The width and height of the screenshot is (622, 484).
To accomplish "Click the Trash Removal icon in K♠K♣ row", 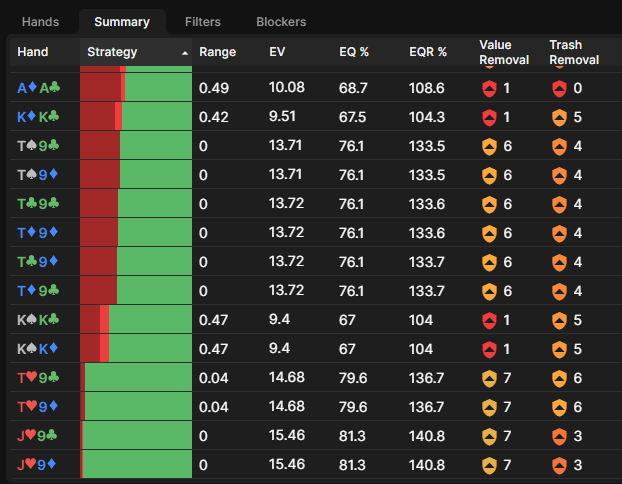I will pyautogui.click(x=559, y=320).
